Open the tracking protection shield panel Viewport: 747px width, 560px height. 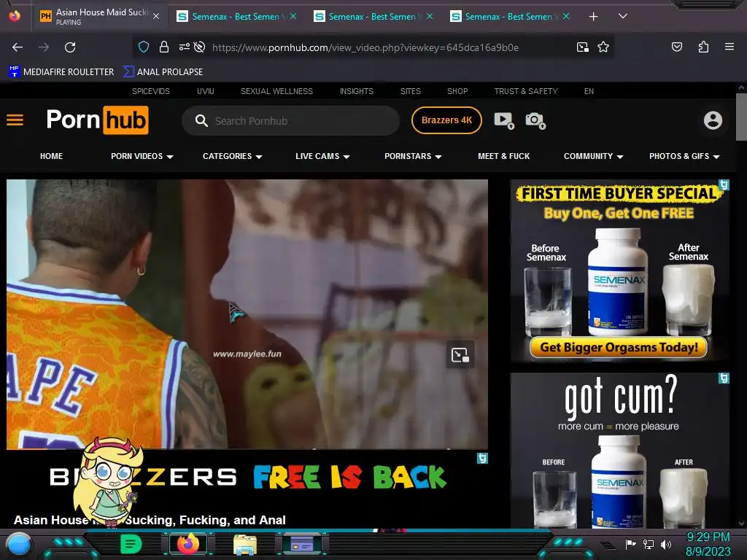click(x=144, y=47)
